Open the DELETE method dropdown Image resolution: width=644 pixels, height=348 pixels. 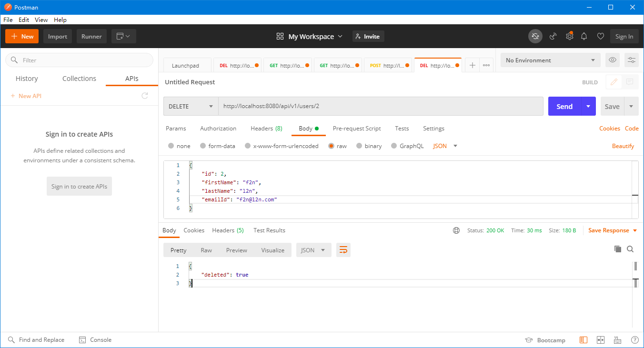point(191,106)
